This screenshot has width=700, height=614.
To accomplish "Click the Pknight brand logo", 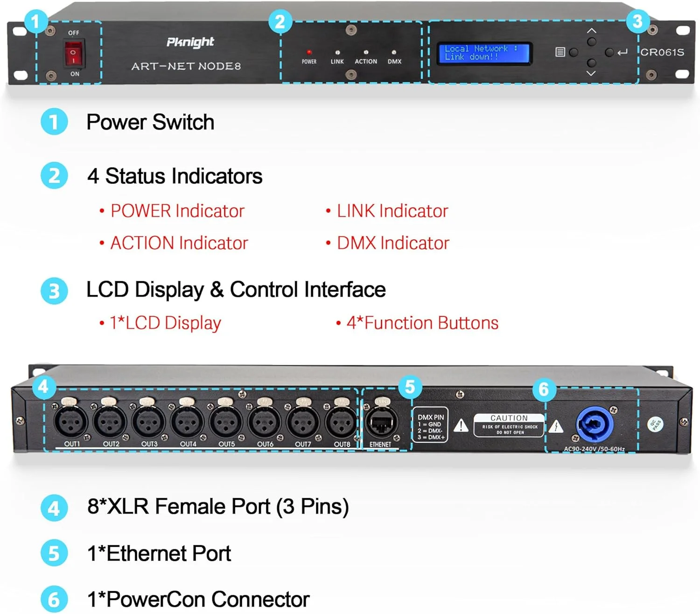I will tap(190, 42).
